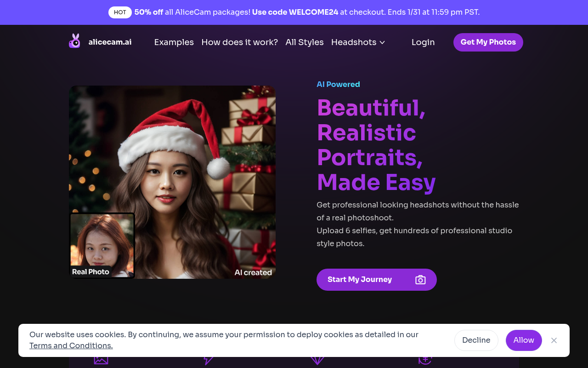Open the How does it work page
Viewport: 588px width, 368px height.
[x=239, y=42]
